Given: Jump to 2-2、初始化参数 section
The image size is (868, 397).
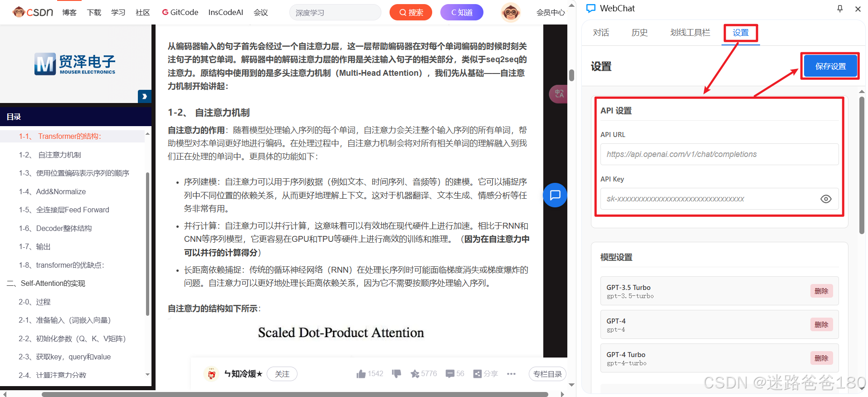Looking at the screenshot, I should (x=72, y=338).
